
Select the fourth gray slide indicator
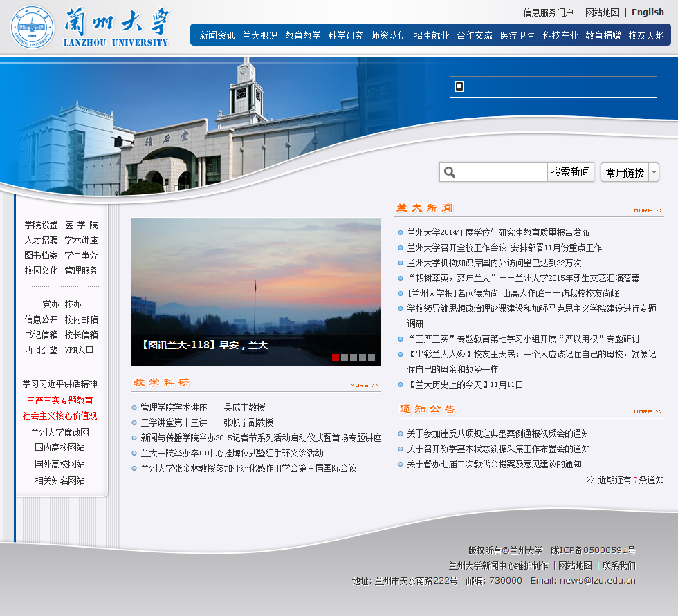(363, 357)
